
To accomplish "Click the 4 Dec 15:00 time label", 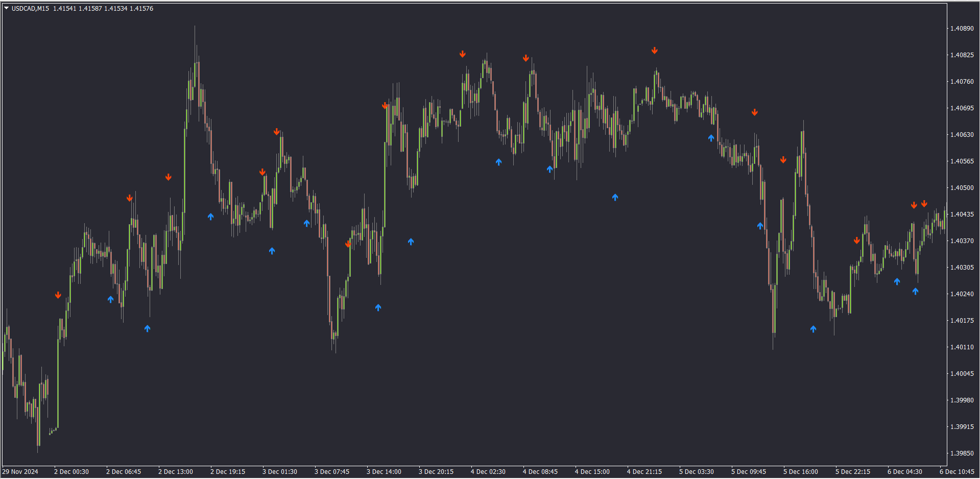I will click(x=592, y=472).
